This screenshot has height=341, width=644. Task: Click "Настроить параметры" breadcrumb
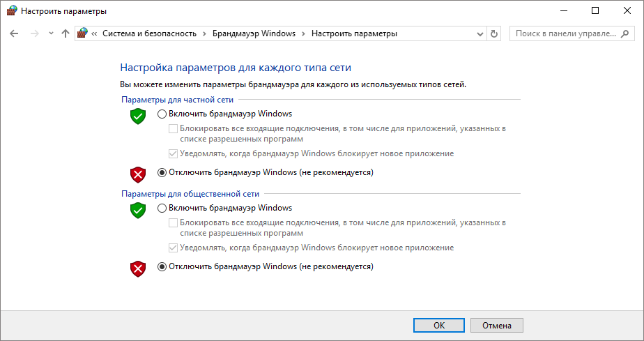pyautogui.click(x=354, y=33)
